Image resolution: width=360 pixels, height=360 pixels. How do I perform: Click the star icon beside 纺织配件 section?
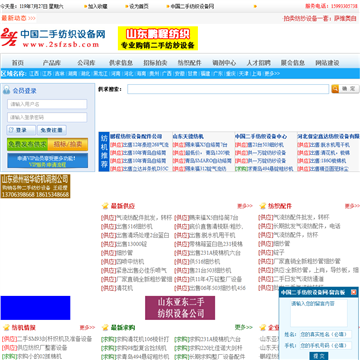[263, 206]
